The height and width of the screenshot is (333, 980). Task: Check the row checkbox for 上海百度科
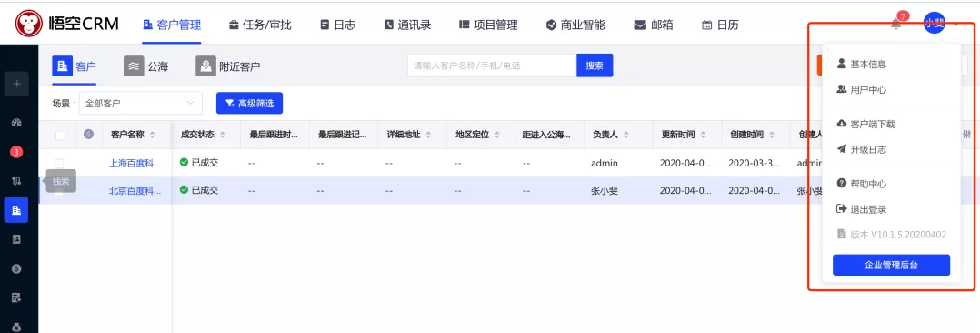click(x=59, y=164)
